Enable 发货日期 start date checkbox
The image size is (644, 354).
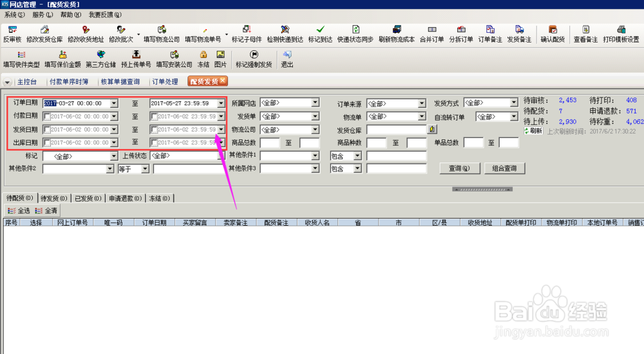point(47,130)
